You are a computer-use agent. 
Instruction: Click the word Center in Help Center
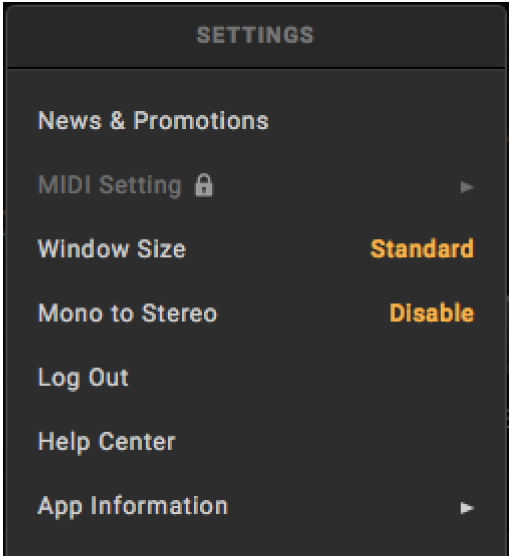(x=137, y=442)
